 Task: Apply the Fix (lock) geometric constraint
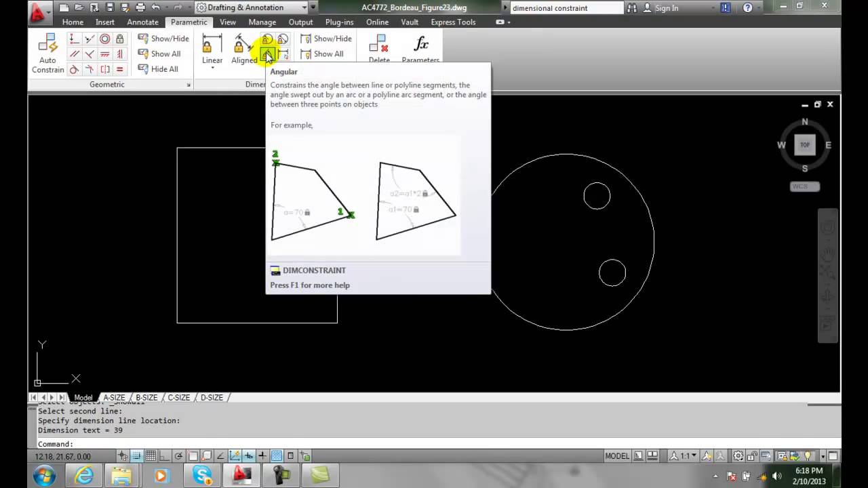pyautogui.click(x=119, y=39)
